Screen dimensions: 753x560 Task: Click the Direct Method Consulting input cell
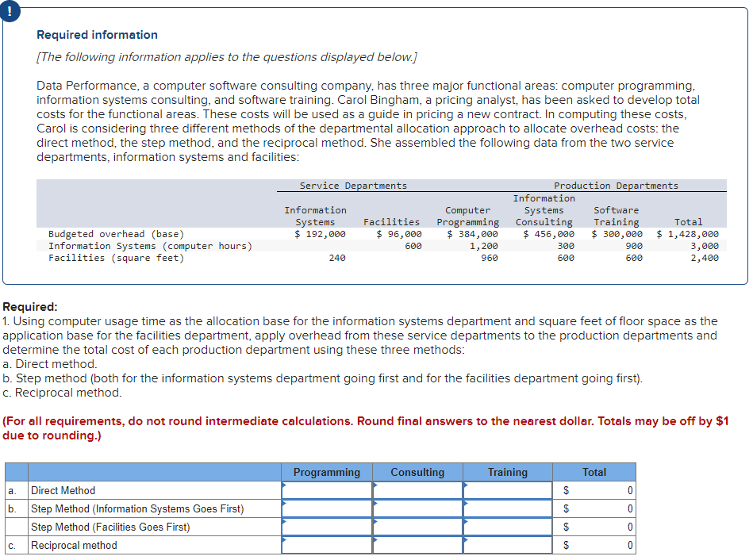tap(418, 490)
